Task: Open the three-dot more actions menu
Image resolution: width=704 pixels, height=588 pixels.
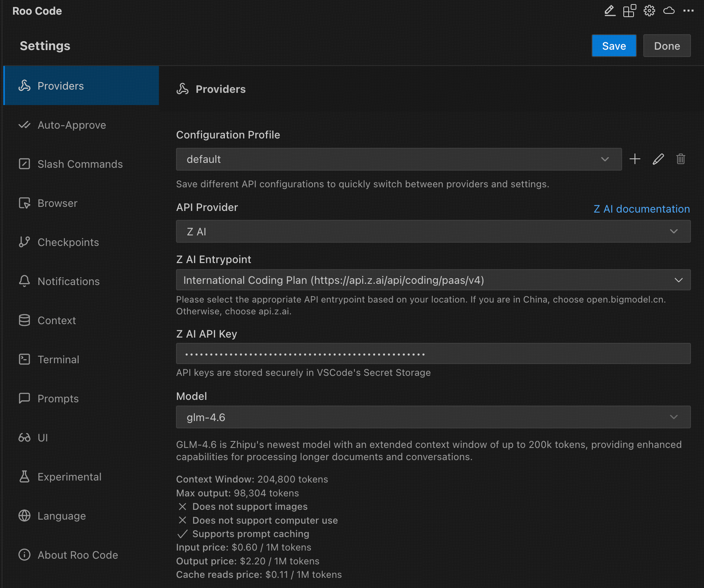Action: 689,11
